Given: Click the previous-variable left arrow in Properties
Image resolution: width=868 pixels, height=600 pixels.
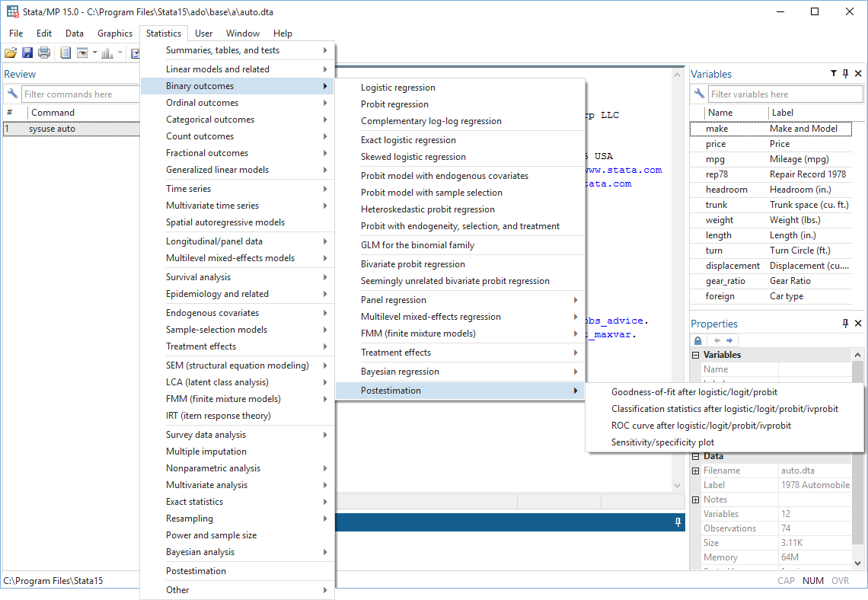Looking at the screenshot, I should pyautogui.click(x=717, y=340).
